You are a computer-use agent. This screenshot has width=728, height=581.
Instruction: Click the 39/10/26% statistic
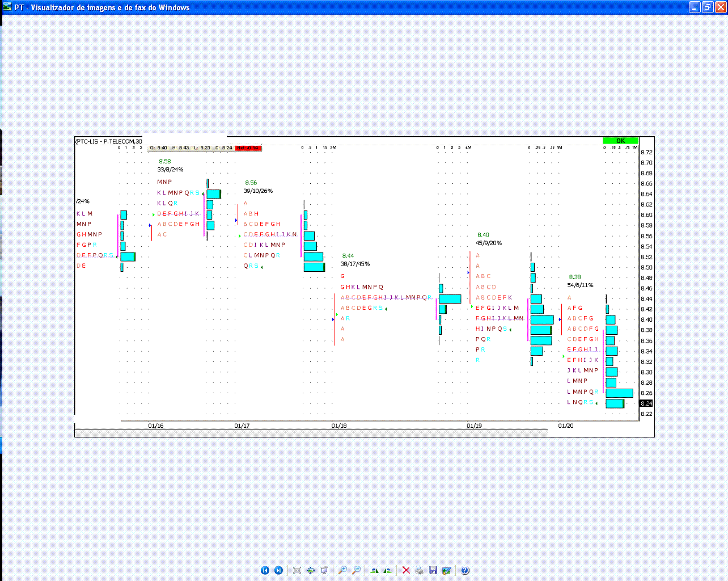[x=259, y=191]
